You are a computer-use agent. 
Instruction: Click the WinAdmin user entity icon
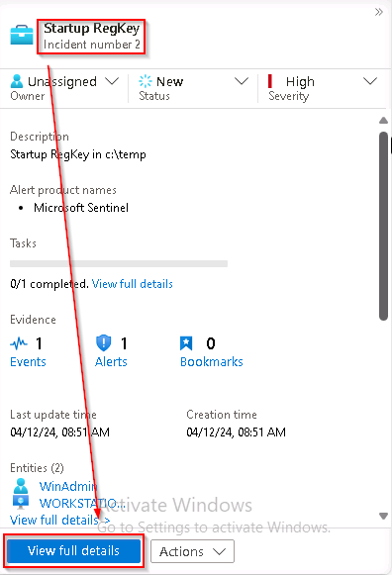pos(21,486)
